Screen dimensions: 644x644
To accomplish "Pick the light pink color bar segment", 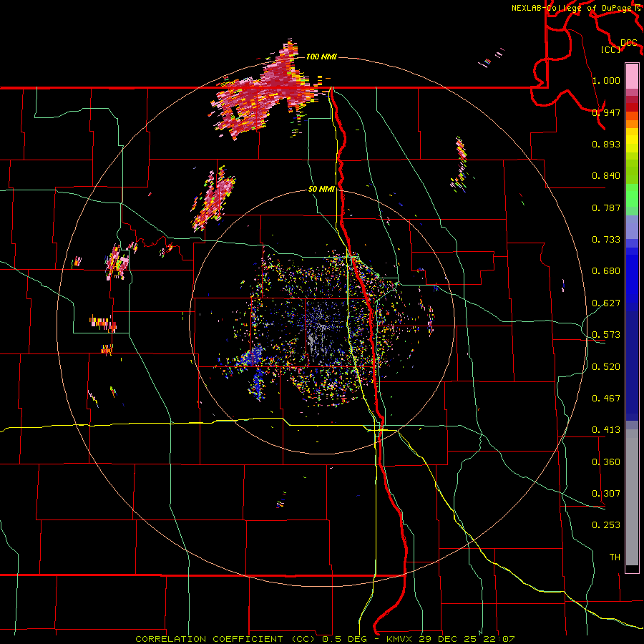I will pyautogui.click(x=632, y=77).
